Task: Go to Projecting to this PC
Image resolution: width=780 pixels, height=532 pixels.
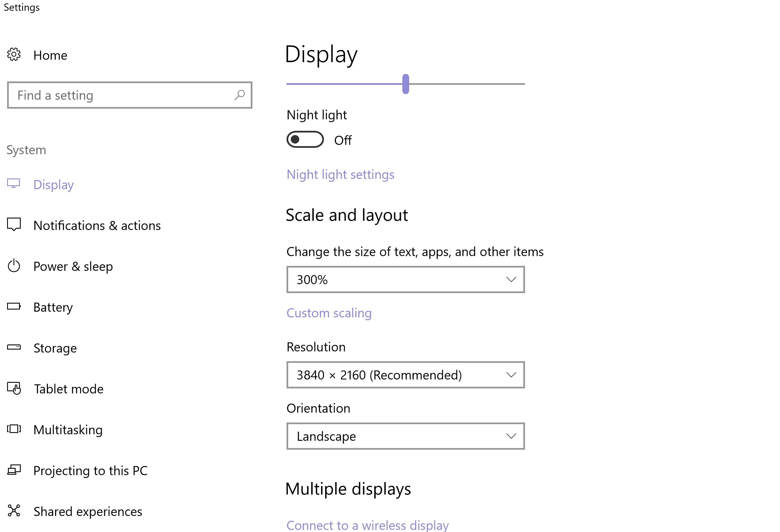Action: pyautogui.click(x=90, y=471)
